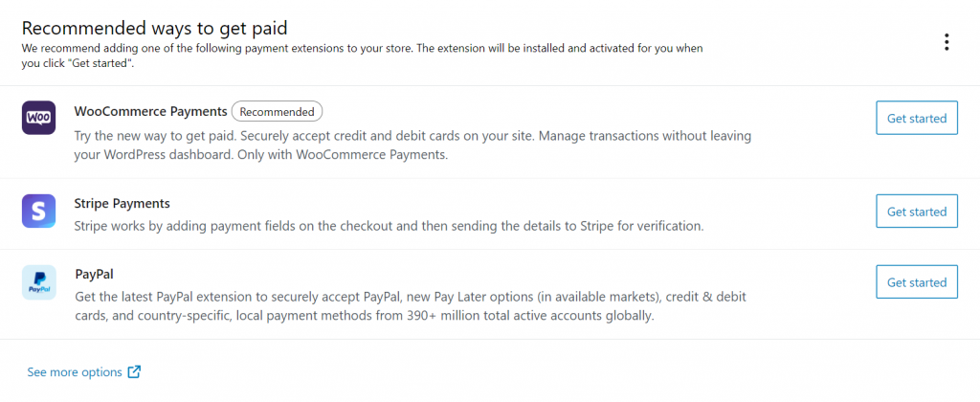
Task: Get started with WooCommerce Payments
Action: click(x=916, y=119)
